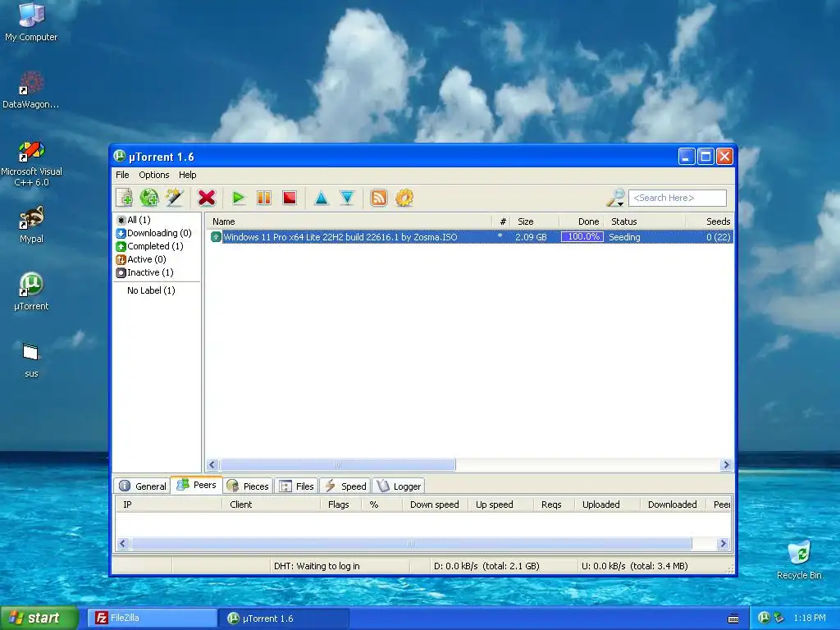The height and width of the screenshot is (630, 840).
Task: Sort by Status column header
Action: 645,221
